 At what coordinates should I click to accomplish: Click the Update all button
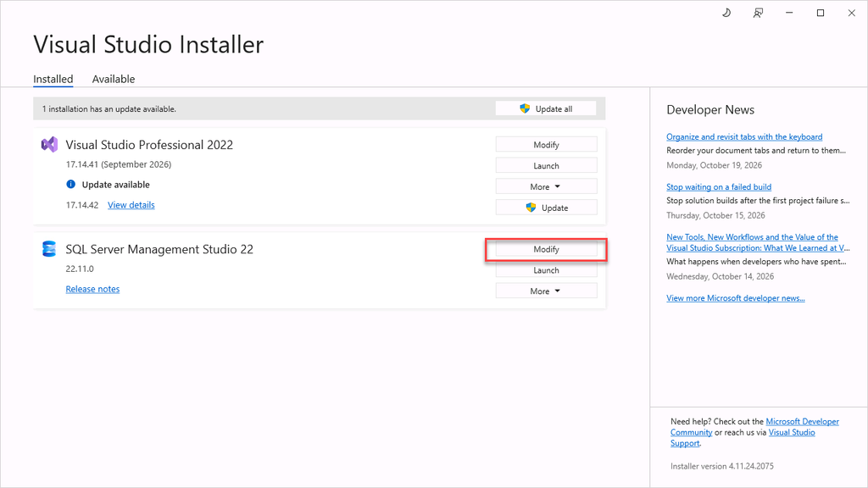point(546,109)
